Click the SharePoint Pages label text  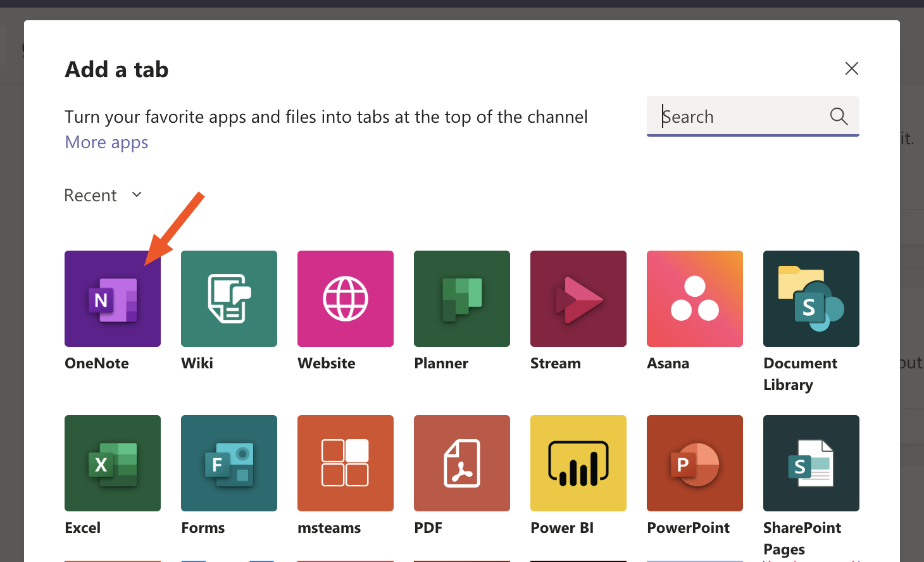(x=802, y=539)
